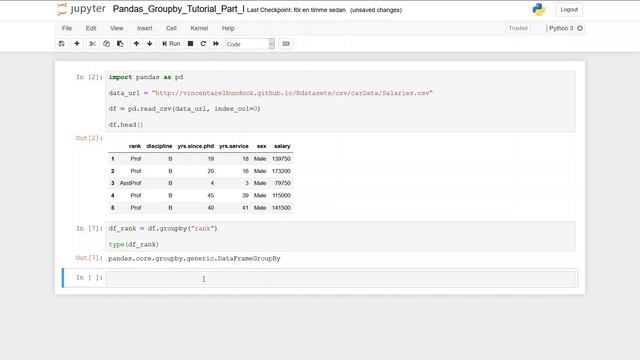Click salary value 141500
The image size is (640, 360).
pos(281,208)
